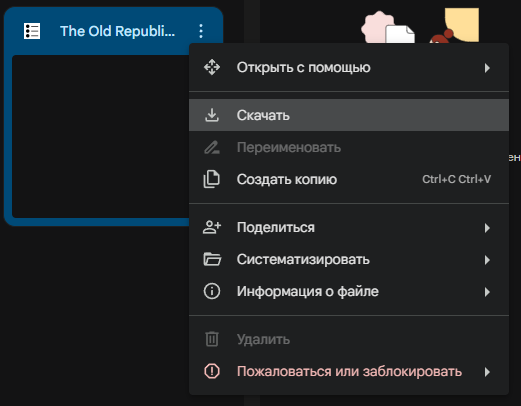The width and height of the screenshot is (521, 406).
Task: Click the circled info icon
Action: [x=212, y=291]
